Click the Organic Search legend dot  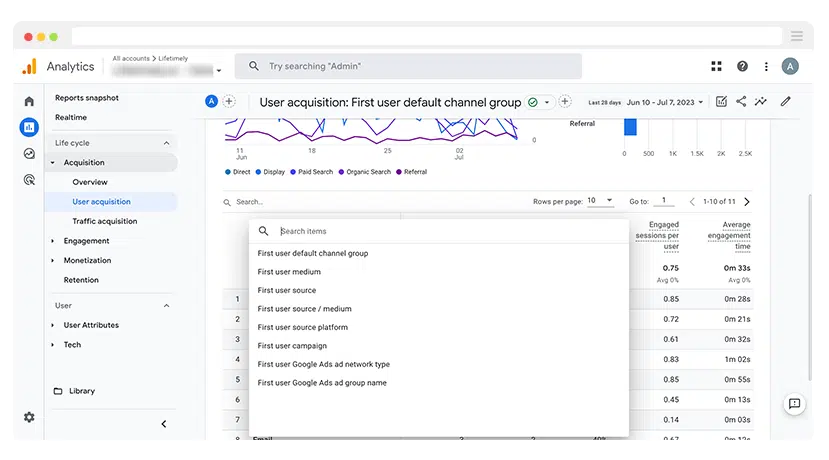pos(342,172)
